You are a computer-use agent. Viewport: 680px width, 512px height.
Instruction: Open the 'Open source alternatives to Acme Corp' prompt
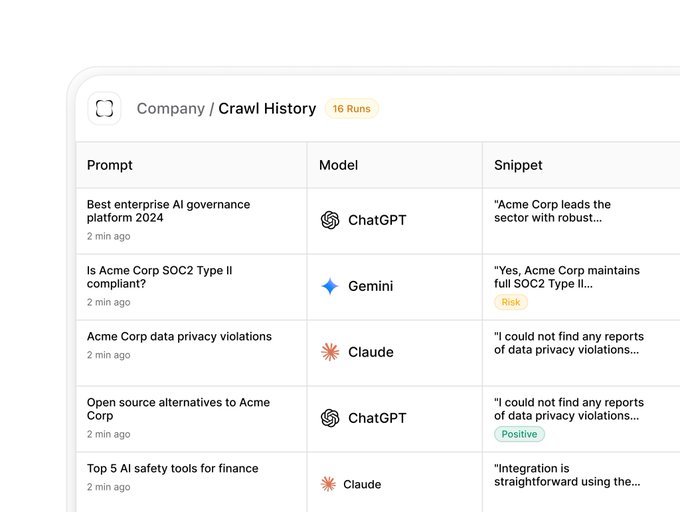pyautogui.click(x=178, y=409)
